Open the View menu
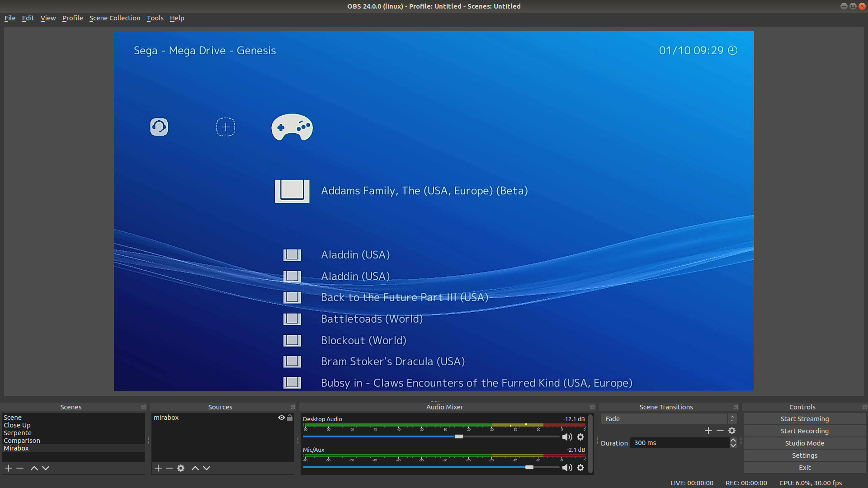Image resolution: width=868 pixels, height=488 pixels. 48,18
